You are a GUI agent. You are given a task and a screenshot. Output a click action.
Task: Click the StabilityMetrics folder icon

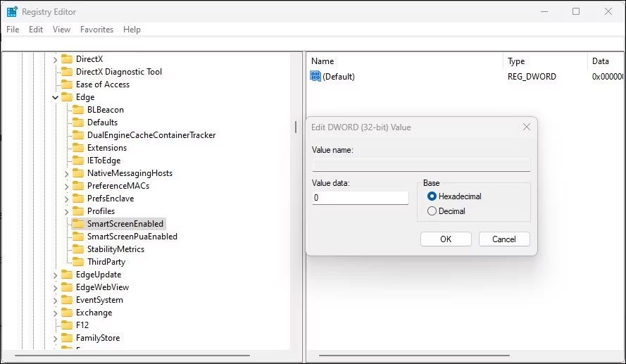(78, 249)
